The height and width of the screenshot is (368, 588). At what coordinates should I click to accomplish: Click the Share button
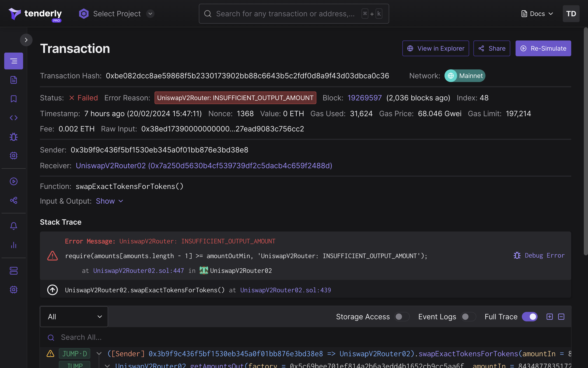(492, 48)
